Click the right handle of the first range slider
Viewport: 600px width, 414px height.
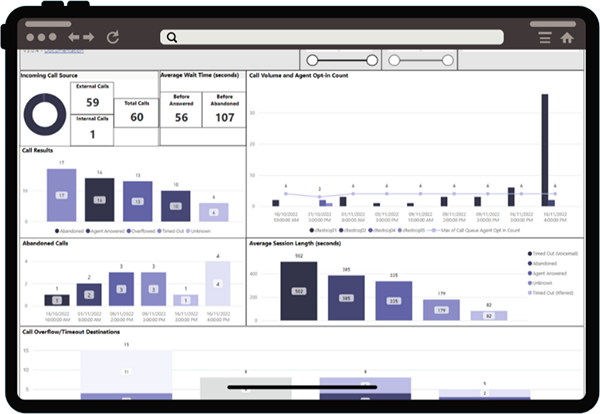tap(372, 60)
